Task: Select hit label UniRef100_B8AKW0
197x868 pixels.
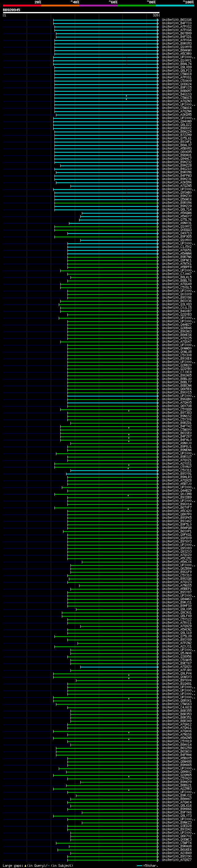Action: 177,50
